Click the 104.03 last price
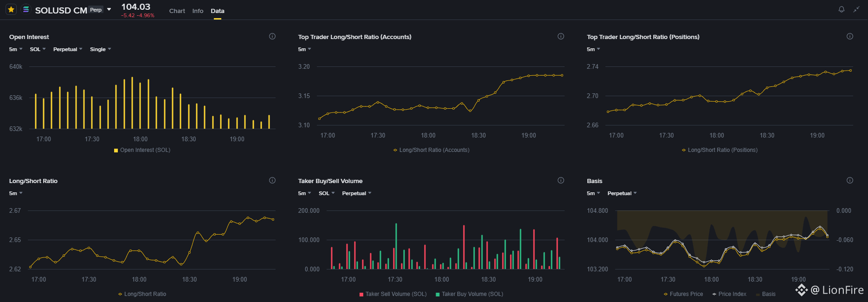 click(136, 7)
